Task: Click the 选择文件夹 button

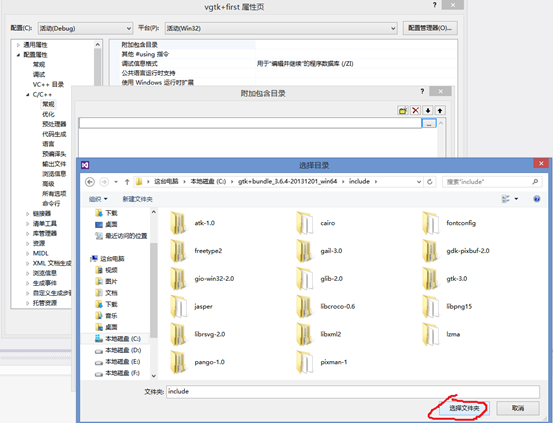Action: tap(464, 408)
